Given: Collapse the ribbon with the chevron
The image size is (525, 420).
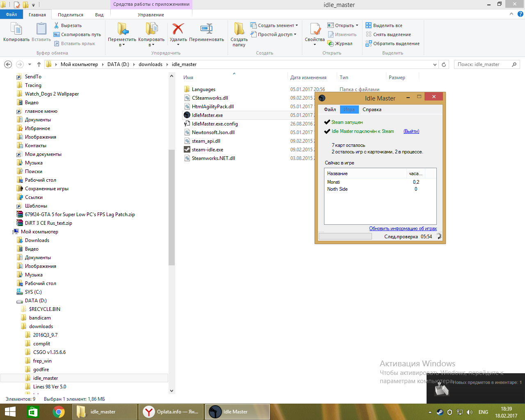Looking at the screenshot, I should pyautogui.click(x=511, y=14).
